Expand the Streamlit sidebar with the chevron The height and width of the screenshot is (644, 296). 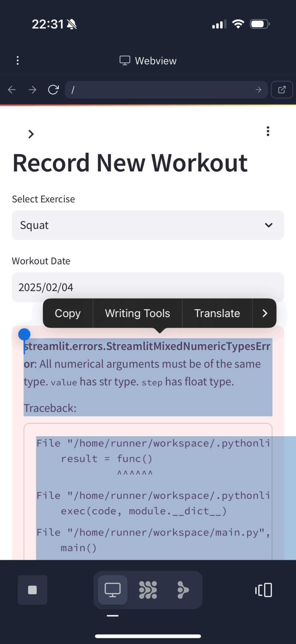31,134
